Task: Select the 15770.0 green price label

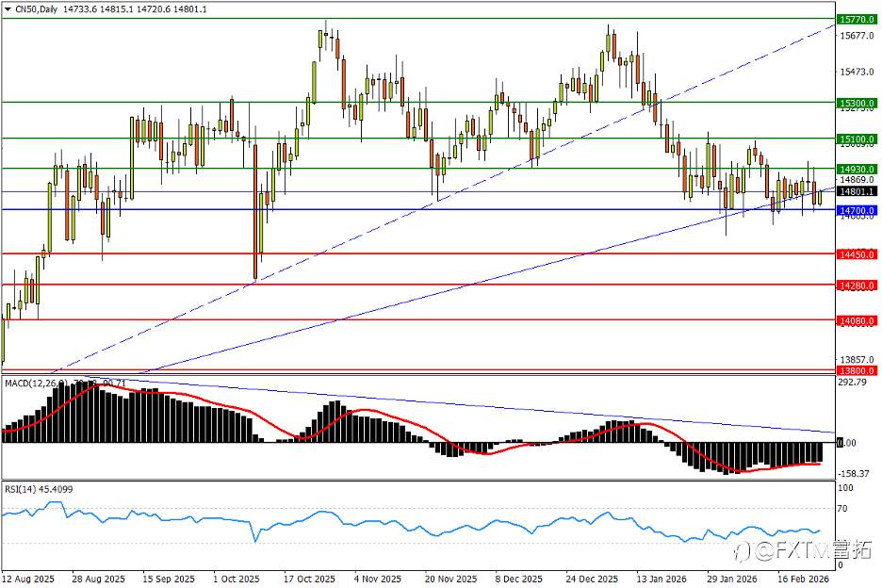Action: (857, 19)
